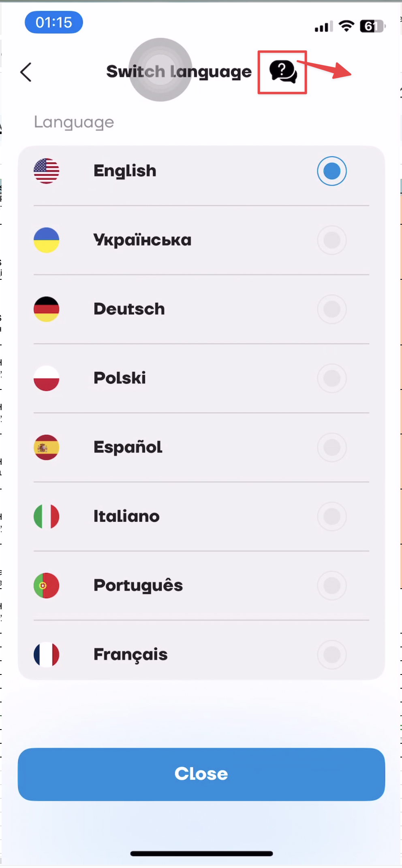Viewport: 402px width, 868px height.
Task: Select the Українська radio button
Action: 332,240
